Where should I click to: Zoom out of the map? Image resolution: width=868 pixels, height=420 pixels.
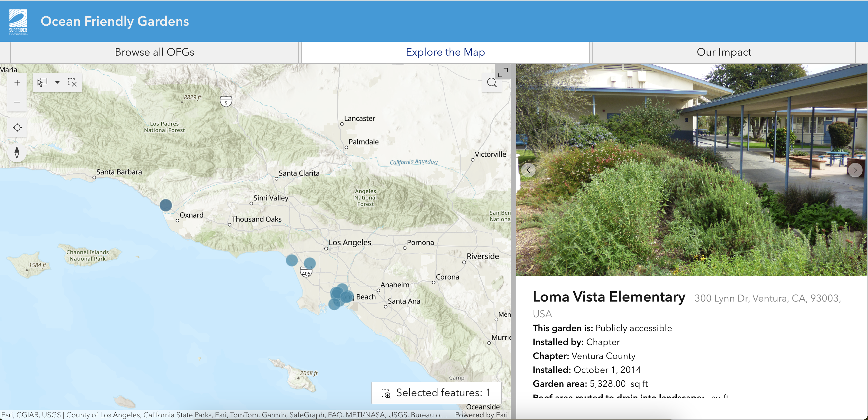pyautogui.click(x=17, y=102)
